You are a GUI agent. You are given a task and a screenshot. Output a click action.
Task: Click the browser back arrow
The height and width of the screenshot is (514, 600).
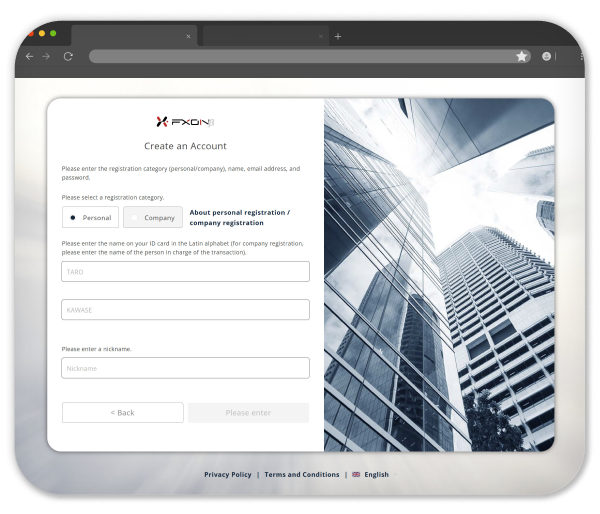[29, 57]
